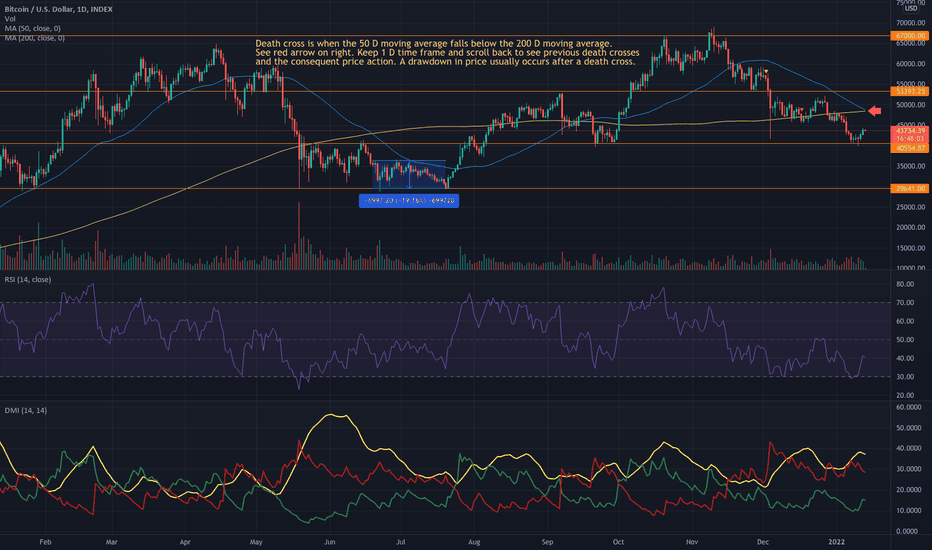The width and height of the screenshot is (932, 550).
Task: Select the Vol indicator label
Action: coord(10,19)
